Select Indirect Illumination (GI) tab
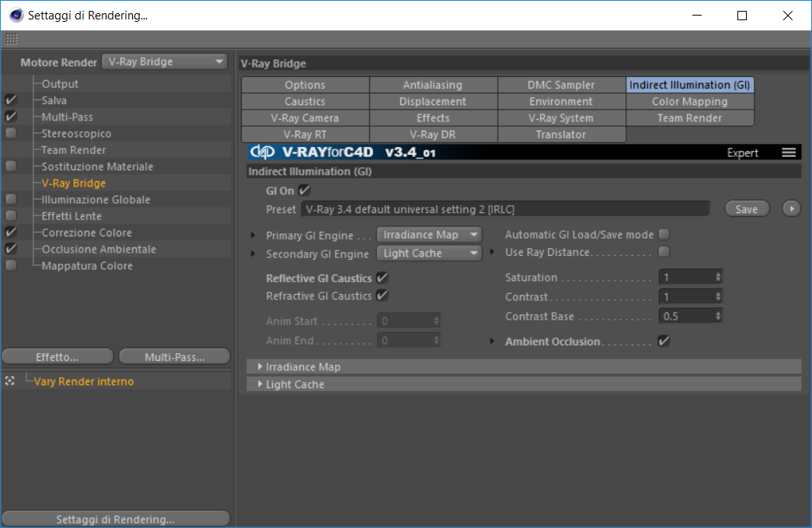Image resolution: width=812 pixels, height=528 pixels. [690, 85]
